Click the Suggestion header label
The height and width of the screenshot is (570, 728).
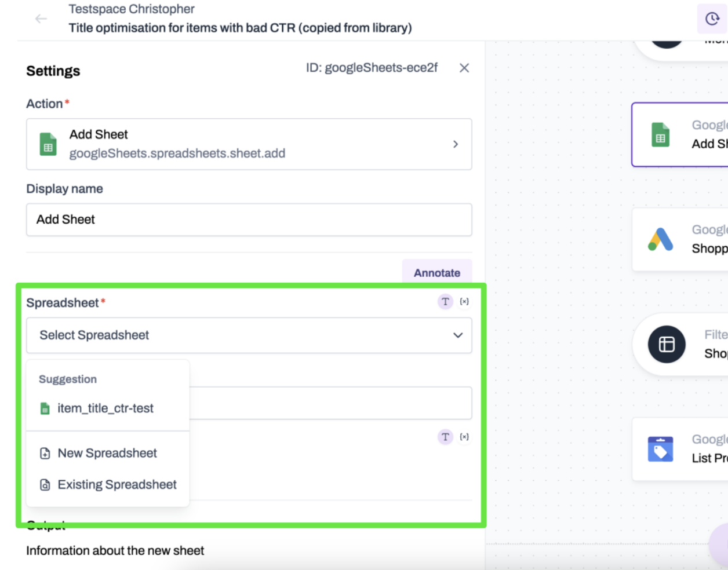coord(68,379)
